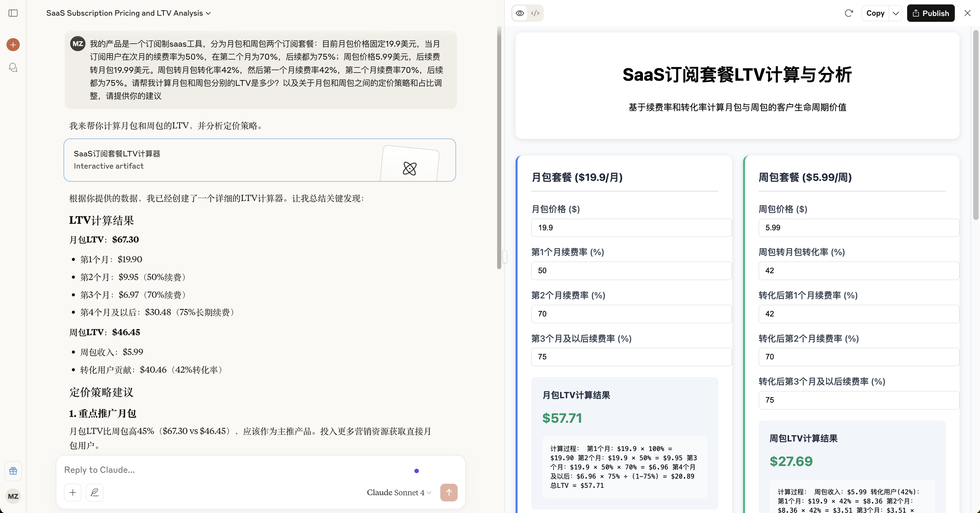The image size is (980, 513).
Task: Open the conversation title dropdown menu
Action: (x=129, y=13)
